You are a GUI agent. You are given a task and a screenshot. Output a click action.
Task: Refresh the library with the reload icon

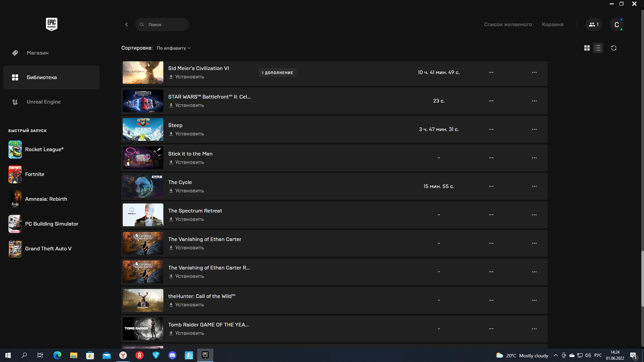614,48
